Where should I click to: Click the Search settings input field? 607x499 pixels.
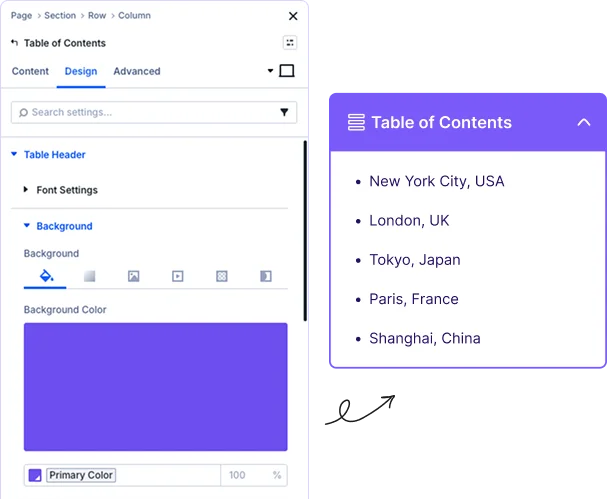click(x=145, y=113)
